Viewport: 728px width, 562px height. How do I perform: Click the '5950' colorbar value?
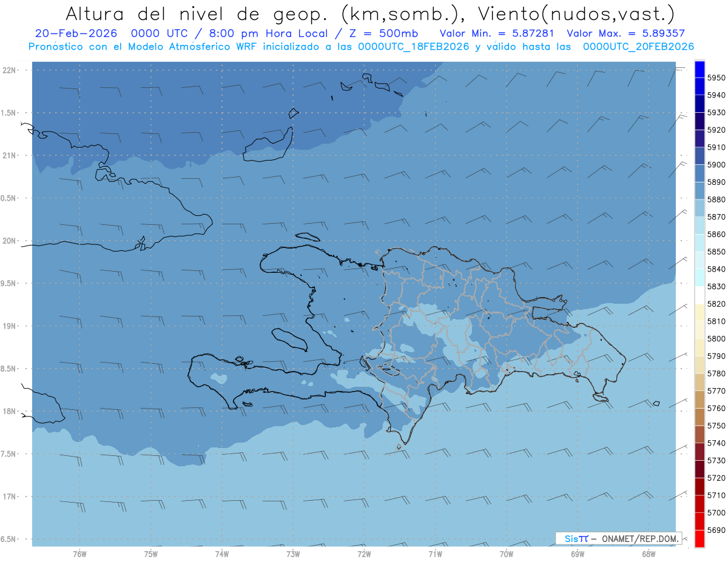pos(716,78)
